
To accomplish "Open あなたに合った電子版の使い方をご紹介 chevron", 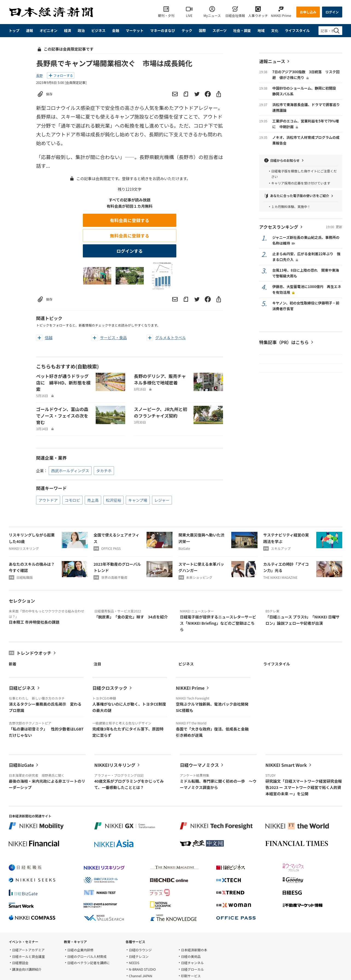I will pos(332,196).
